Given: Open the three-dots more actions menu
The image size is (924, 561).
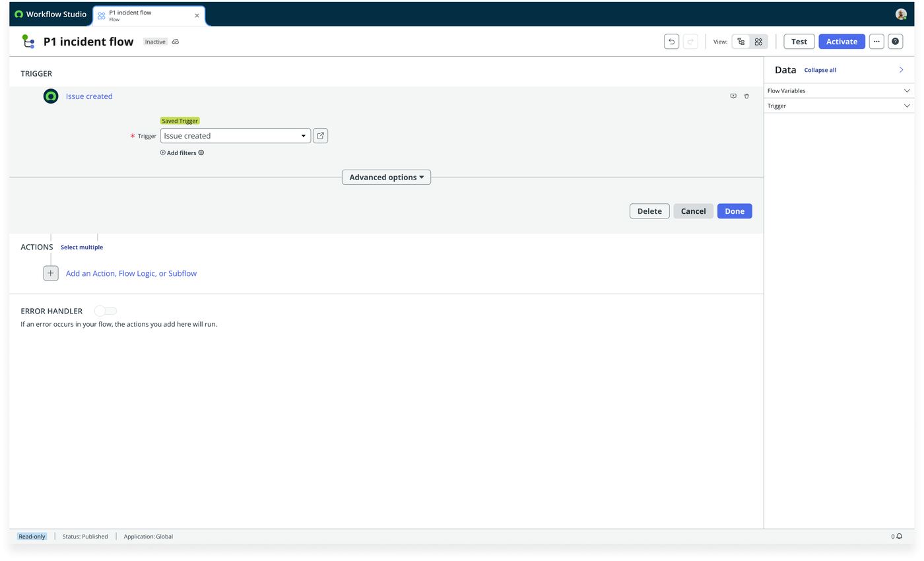Looking at the screenshot, I should point(876,42).
